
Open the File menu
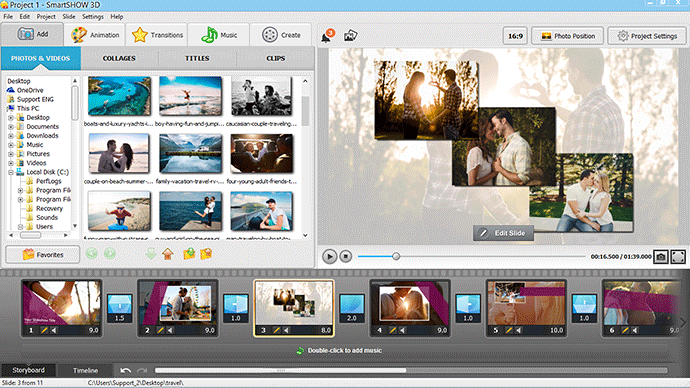[8, 17]
